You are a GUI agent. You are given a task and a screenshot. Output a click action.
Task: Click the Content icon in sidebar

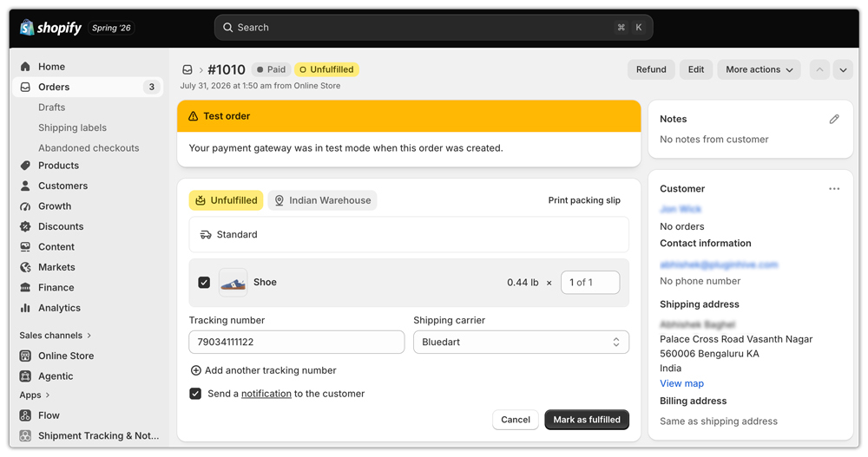(25, 247)
